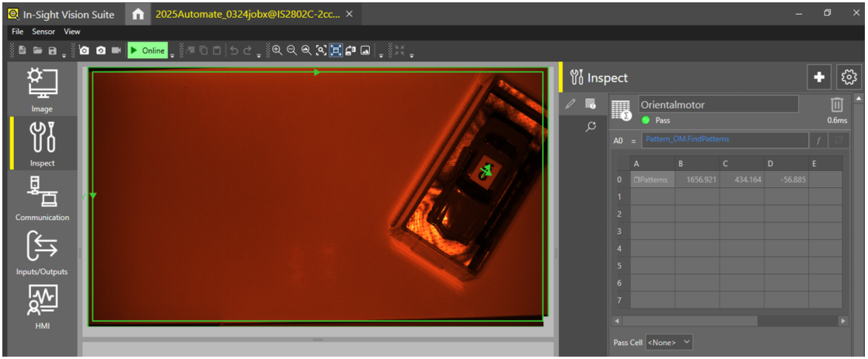The image size is (868, 359).
Task: Open the Image setup step
Action: tap(42, 89)
